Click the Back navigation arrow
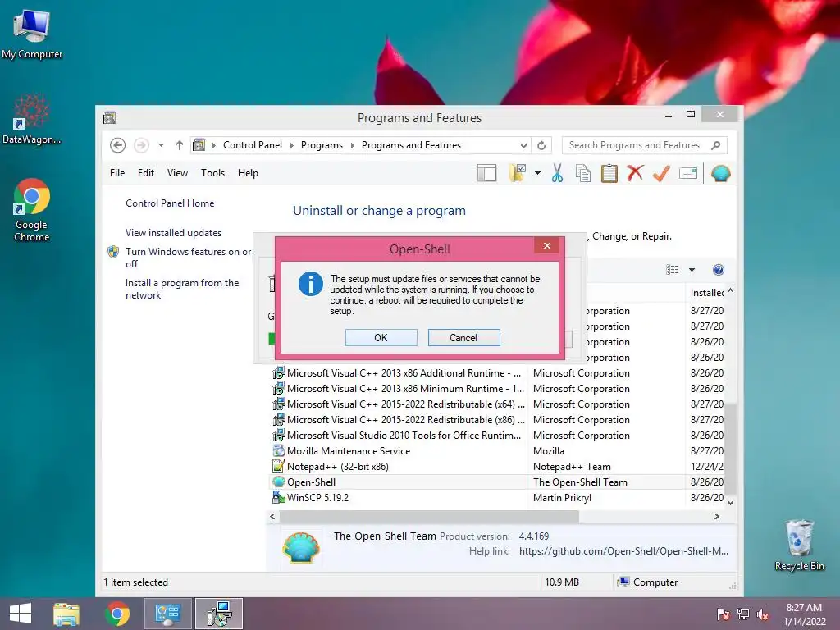 tap(118, 145)
